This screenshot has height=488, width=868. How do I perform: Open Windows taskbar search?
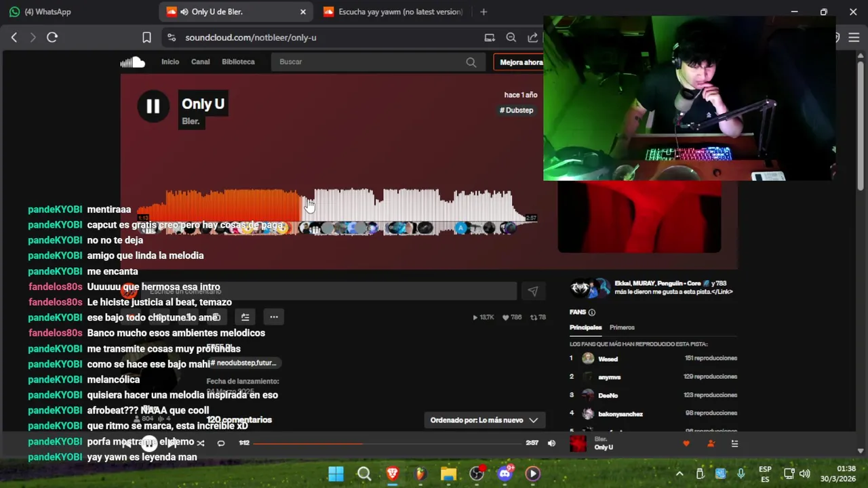coord(364,474)
